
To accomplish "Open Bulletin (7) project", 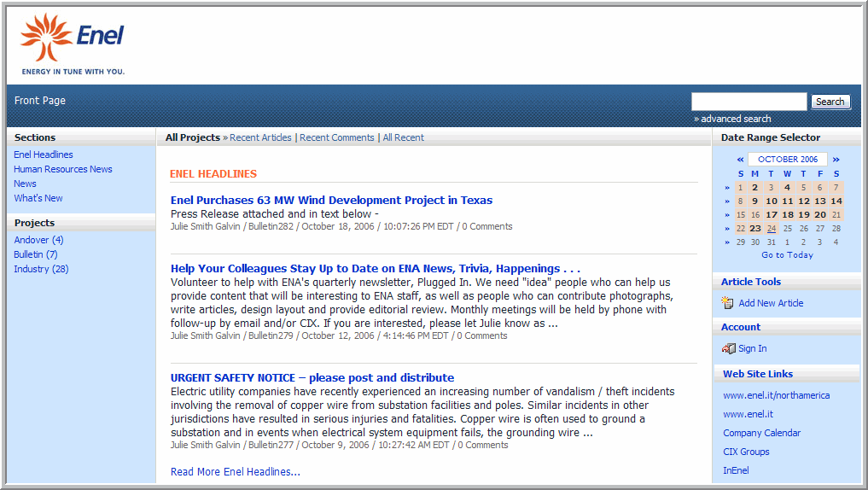I will click(x=36, y=254).
